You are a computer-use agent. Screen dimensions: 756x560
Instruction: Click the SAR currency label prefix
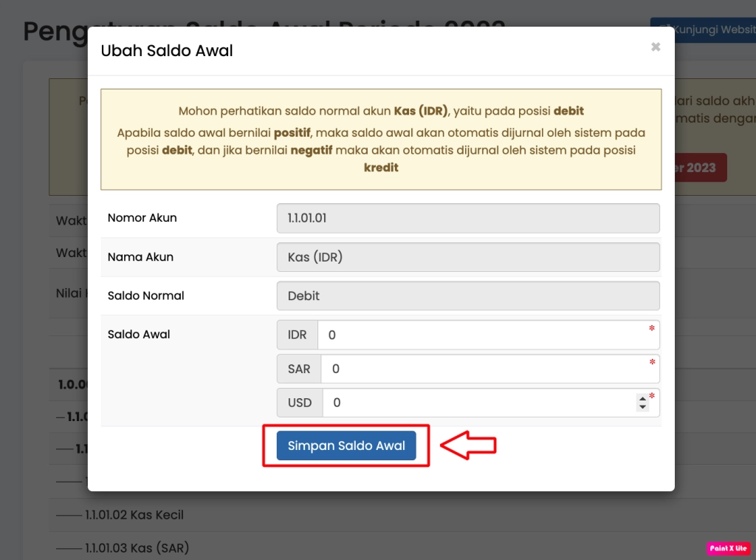click(298, 369)
